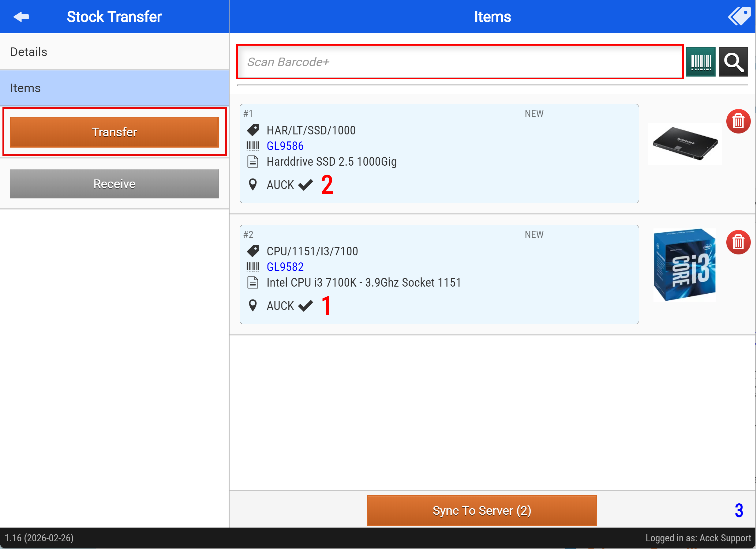This screenshot has height=549, width=756.
Task: Delete item #2 using the trash icon
Action: pos(738,243)
